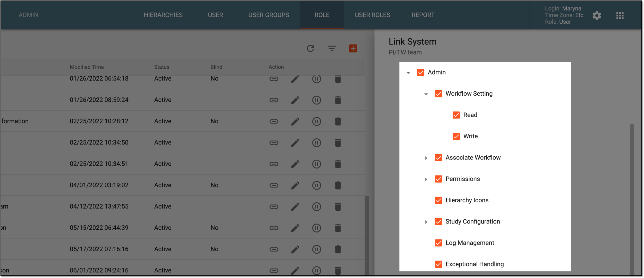Click the Exceptional Handling label
This screenshot has width=644, height=278.
(474, 264)
